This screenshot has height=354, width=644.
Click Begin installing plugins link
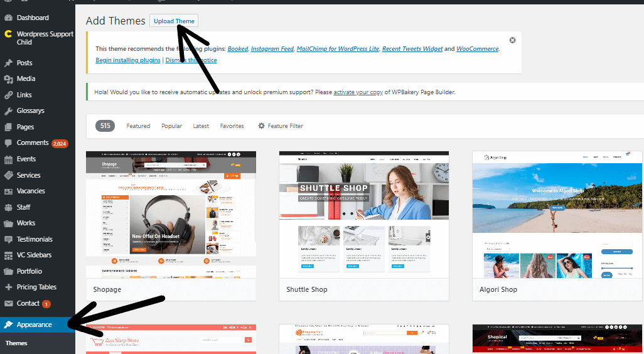[127, 60]
